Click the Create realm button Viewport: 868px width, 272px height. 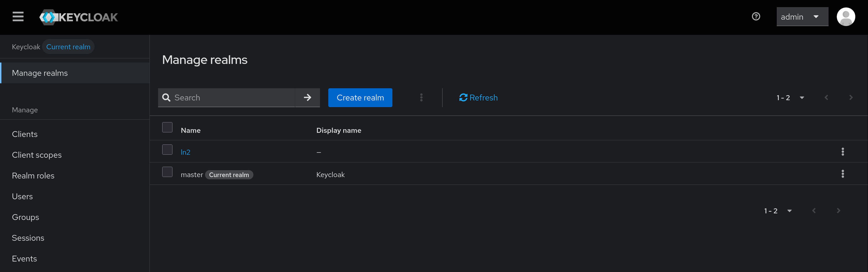(x=360, y=97)
